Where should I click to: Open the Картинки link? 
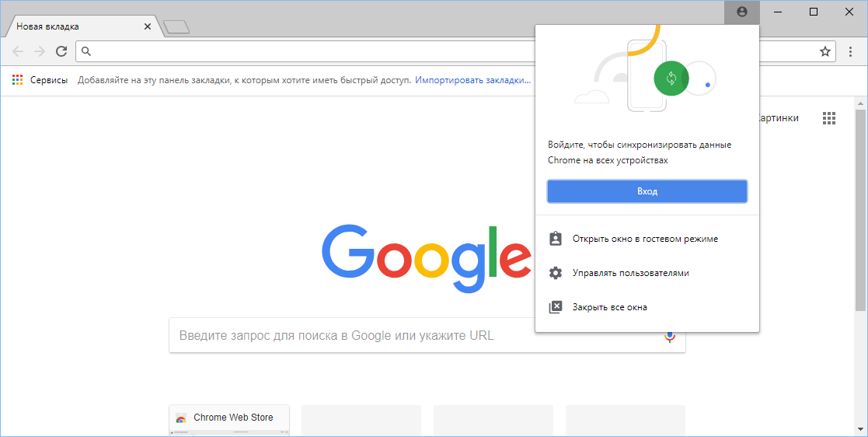click(x=779, y=118)
